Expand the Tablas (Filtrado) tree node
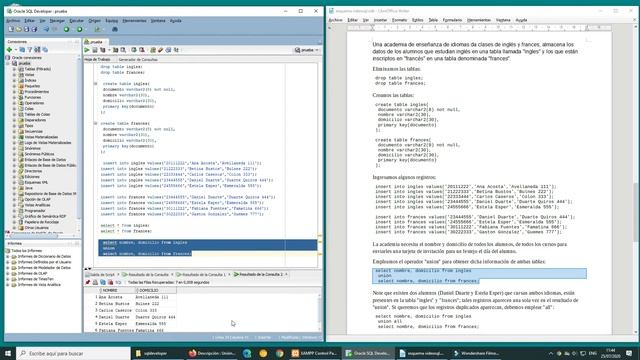Image resolution: width=640 pixels, height=360 pixels. 15,69
